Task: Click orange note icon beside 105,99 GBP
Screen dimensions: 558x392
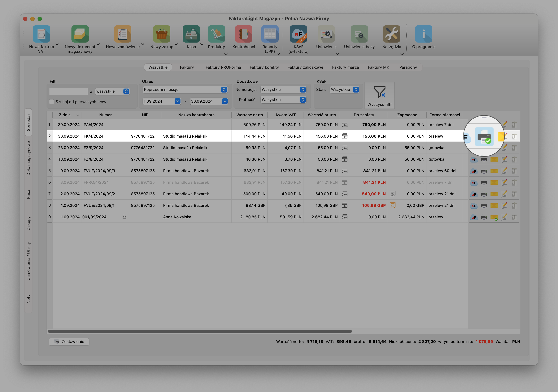Action: tap(393, 206)
